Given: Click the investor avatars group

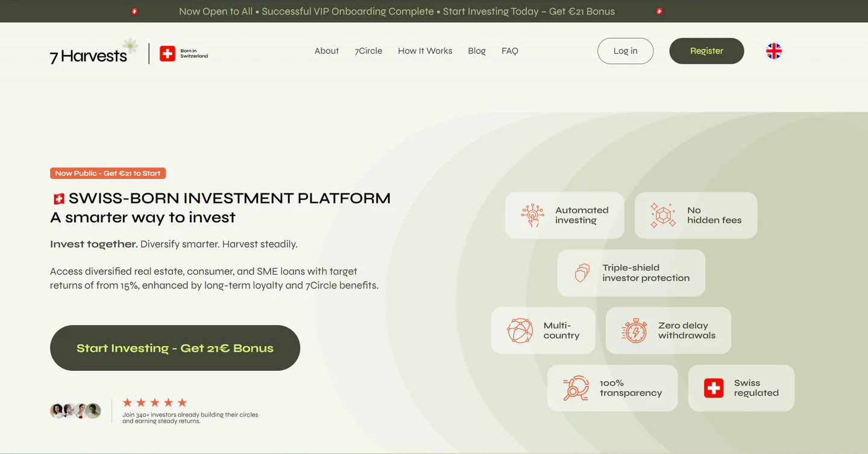Looking at the screenshot, I should tap(75, 411).
